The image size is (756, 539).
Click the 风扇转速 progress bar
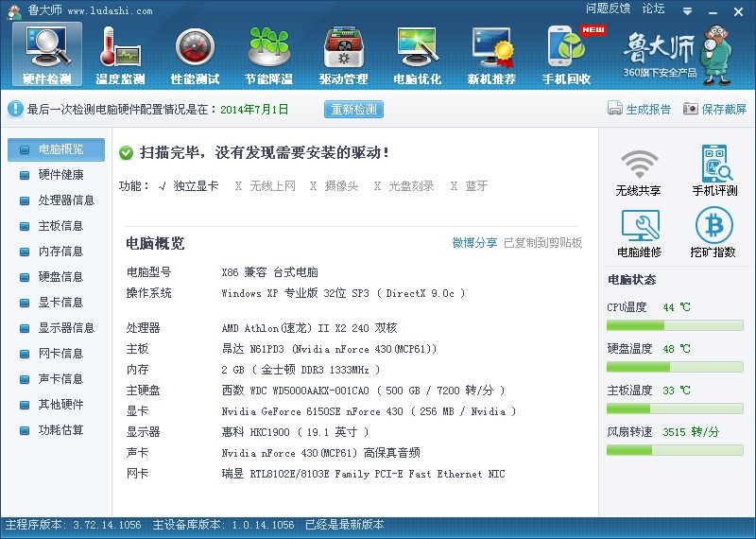(675, 450)
